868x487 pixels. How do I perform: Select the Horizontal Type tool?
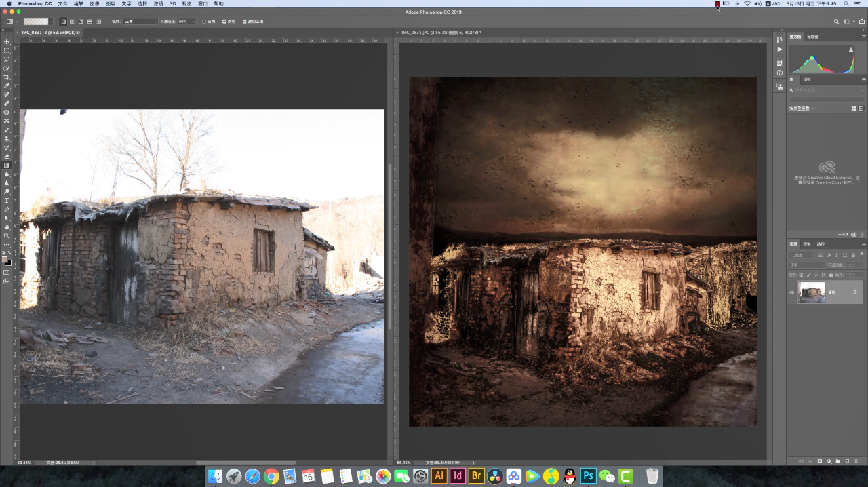pyautogui.click(x=7, y=200)
